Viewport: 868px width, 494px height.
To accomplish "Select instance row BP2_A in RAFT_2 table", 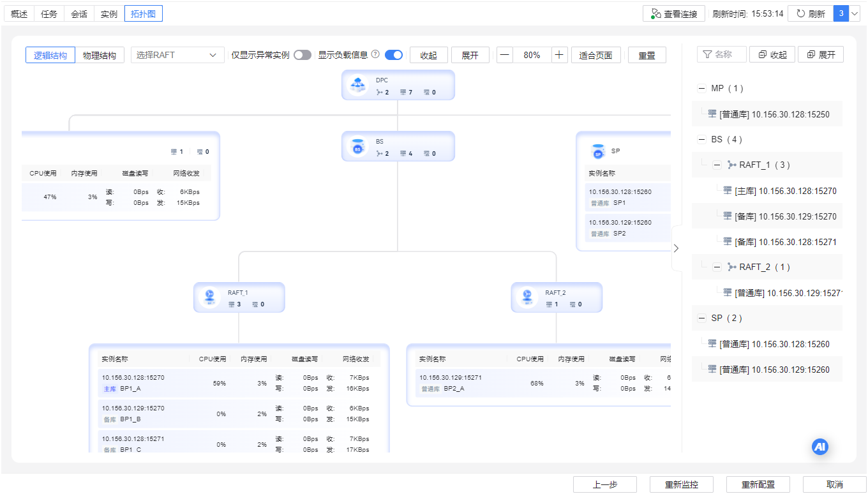I will click(x=543, y=383).
